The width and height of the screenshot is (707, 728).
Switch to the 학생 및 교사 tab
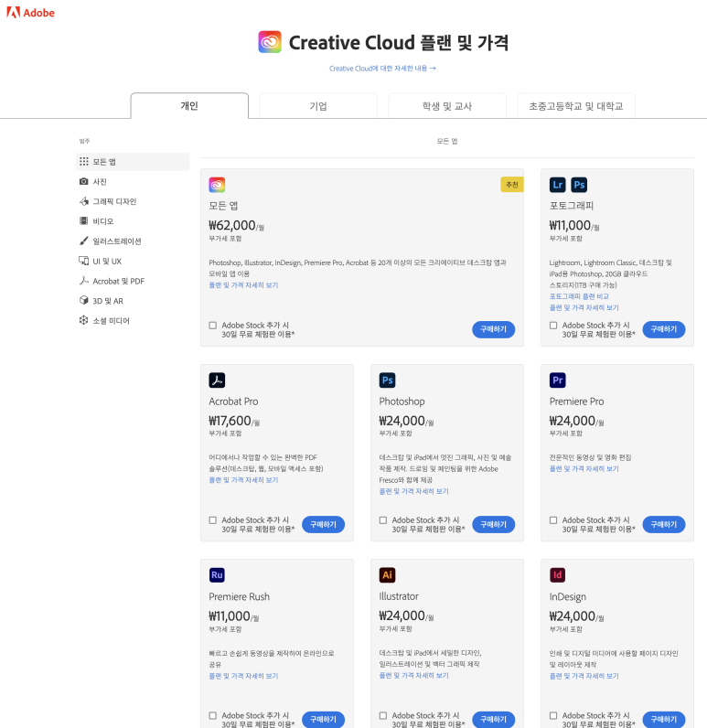coord(447,106)
